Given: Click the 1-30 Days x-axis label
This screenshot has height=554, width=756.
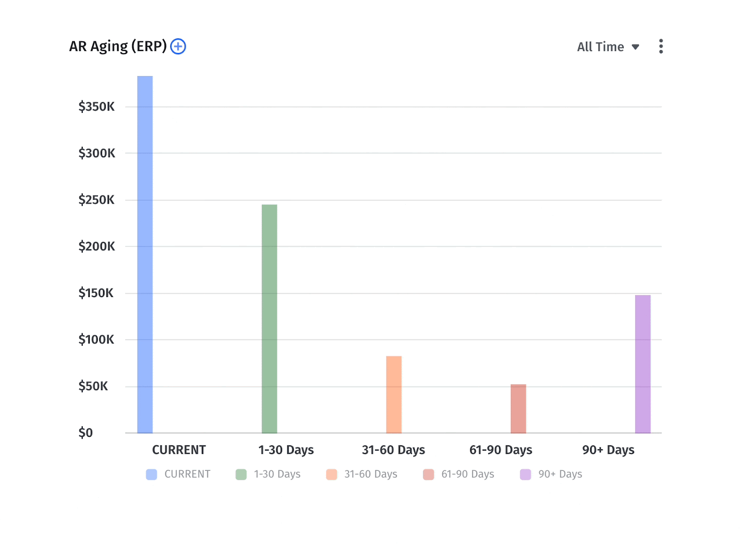Looking at the screenshot, I should [x=286, y=450].
